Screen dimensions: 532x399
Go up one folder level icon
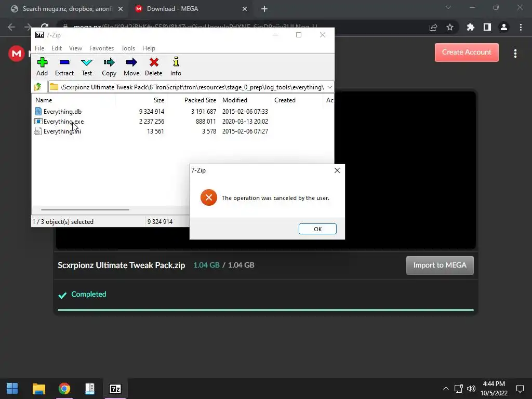coord(38,87)
